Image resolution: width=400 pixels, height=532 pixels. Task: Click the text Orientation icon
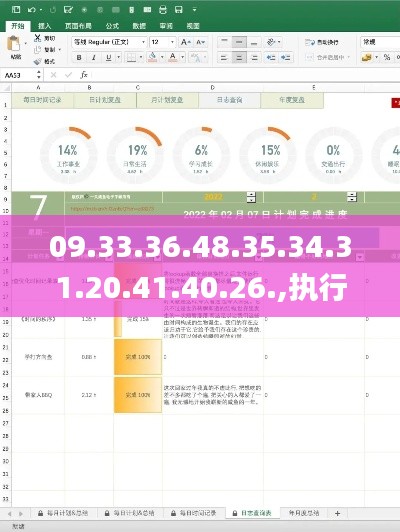[x=271, y=42]
